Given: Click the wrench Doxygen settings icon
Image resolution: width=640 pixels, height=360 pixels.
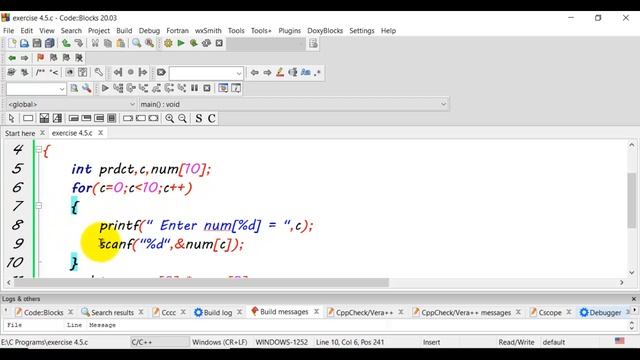Looking at the screenshot, I should [98, 72].
